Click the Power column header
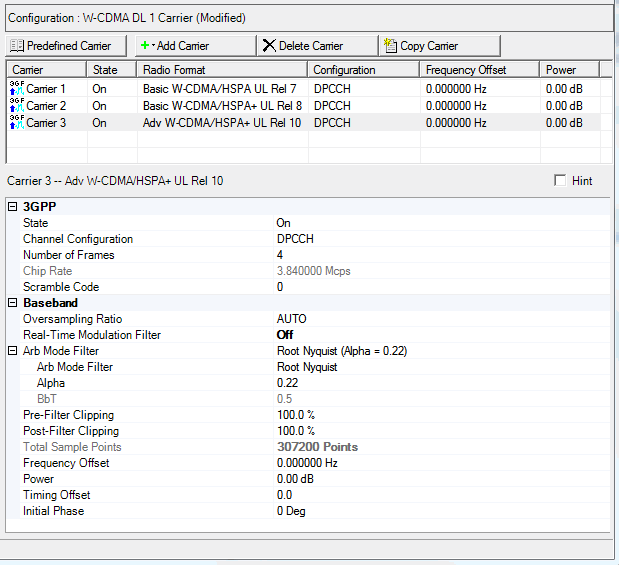 [x=570, y=70]
